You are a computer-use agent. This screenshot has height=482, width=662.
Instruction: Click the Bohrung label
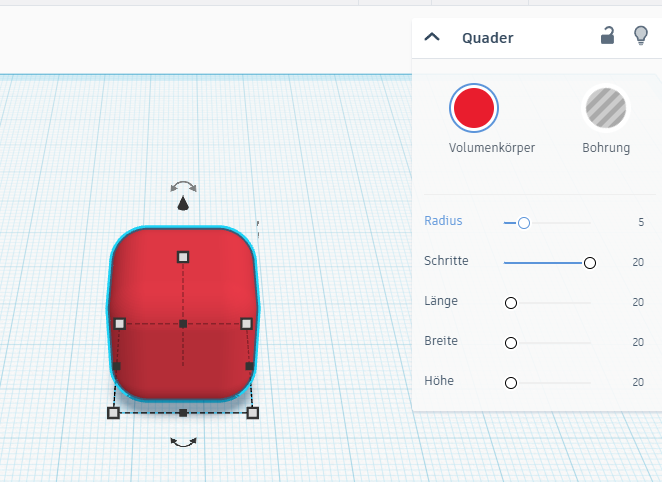pos(606,148)
